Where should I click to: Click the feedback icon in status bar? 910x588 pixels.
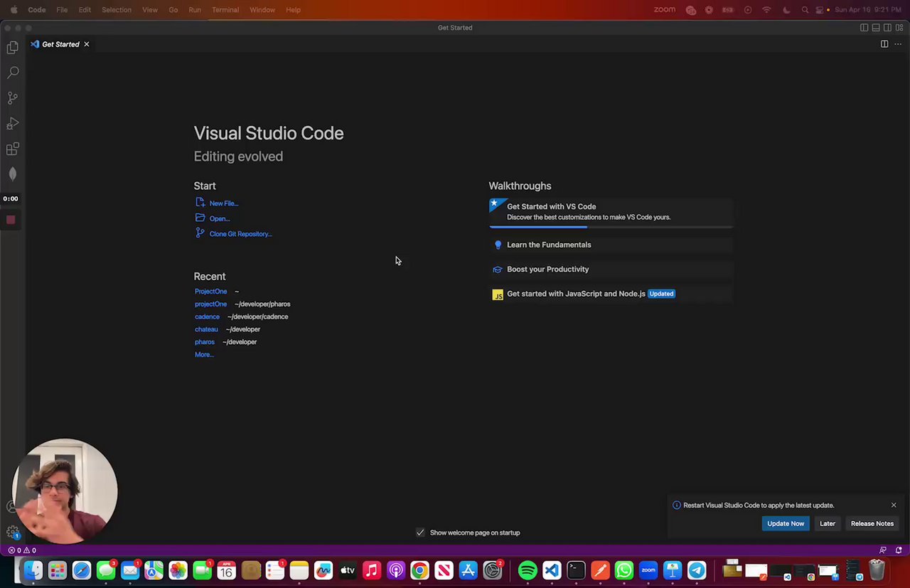[x=883, y=550]
